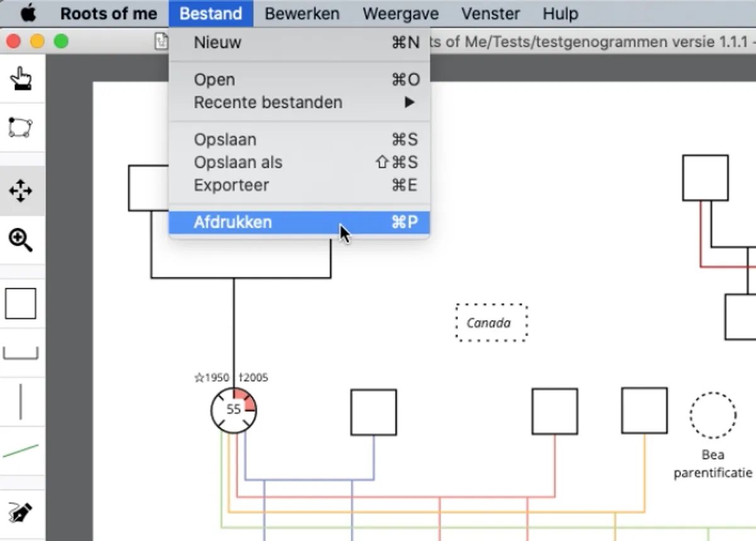Choose the vertical line tool
Viewport: 756px width, 541px height.
(21, 402)
